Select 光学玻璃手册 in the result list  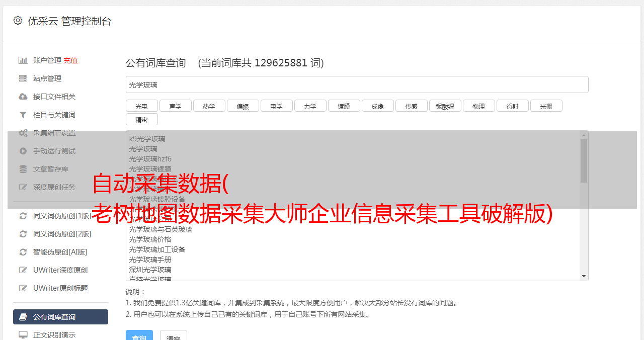(150, 260)
